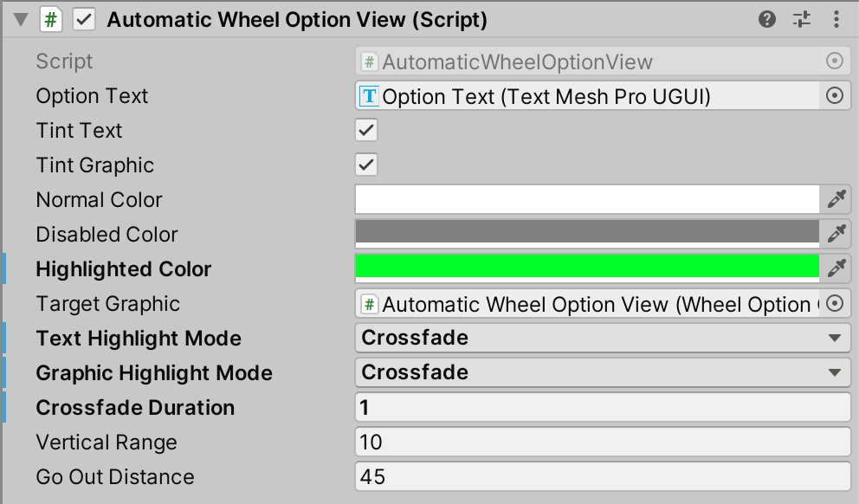Open Graphic Highlight Mode dropdown
Screen dimensions: 859x504
[603, 372]
